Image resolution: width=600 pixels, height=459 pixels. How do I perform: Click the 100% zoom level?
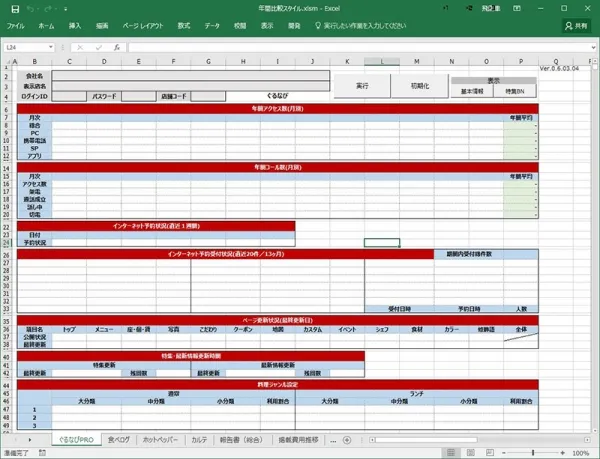click(x=580, y=453)
